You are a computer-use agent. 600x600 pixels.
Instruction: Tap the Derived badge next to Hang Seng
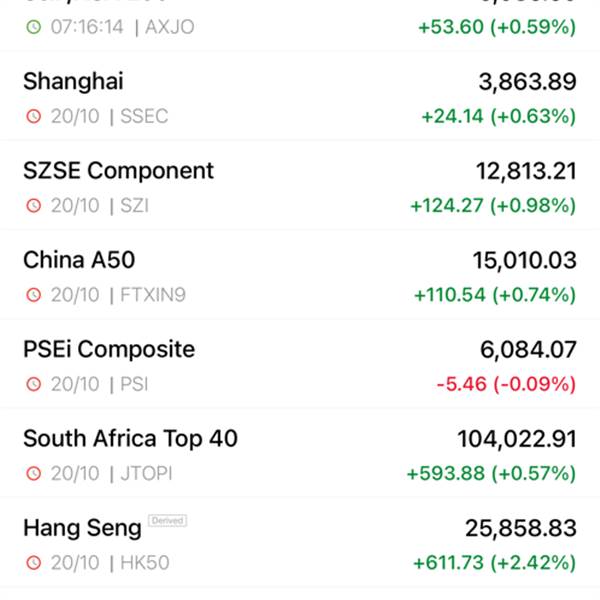click(x=168, y=520)
